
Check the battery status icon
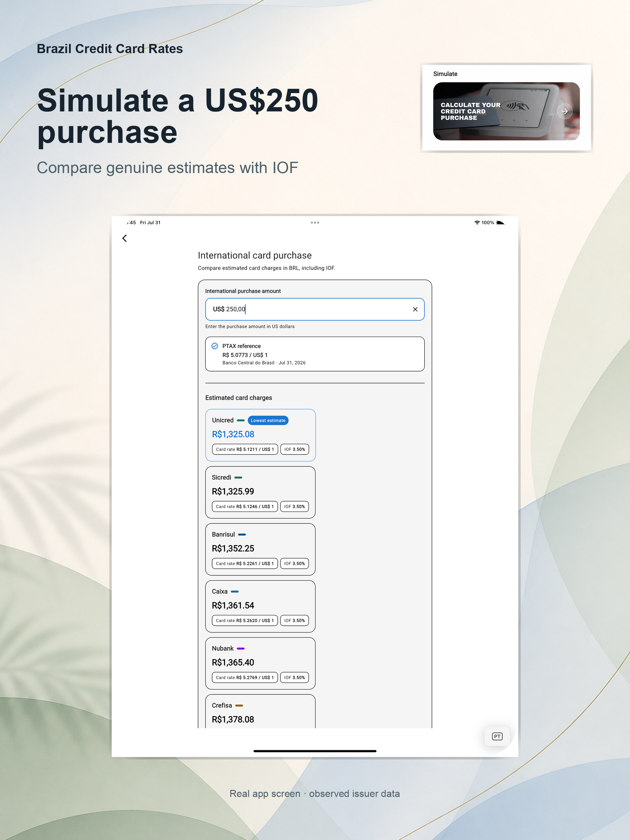[501, 223]
